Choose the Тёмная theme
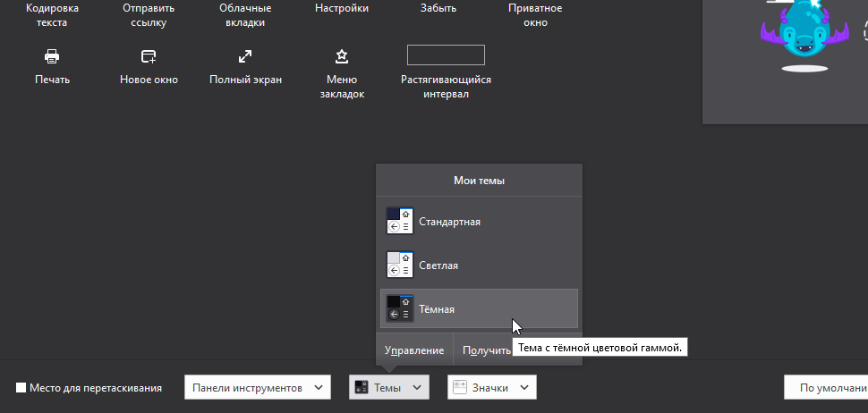The width and height of the screenshot is (868, 413). click(479, 308)
